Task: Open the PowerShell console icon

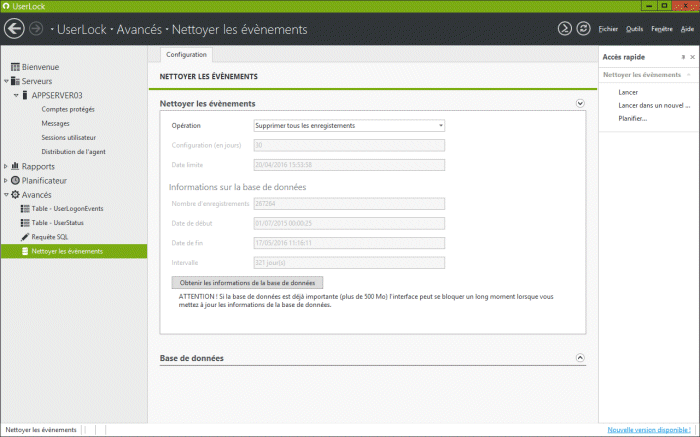Action: 565,29
